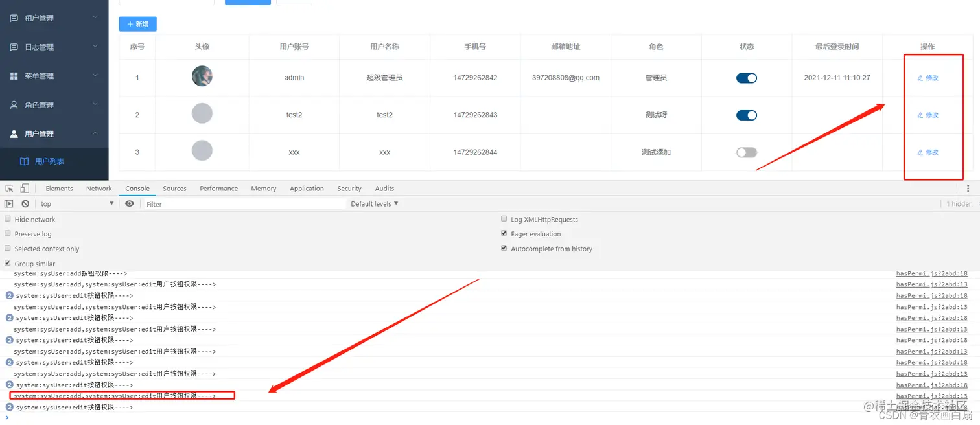
Task: Expand the 角色管理 menu chevron
Action: click(x=95, y=104)
